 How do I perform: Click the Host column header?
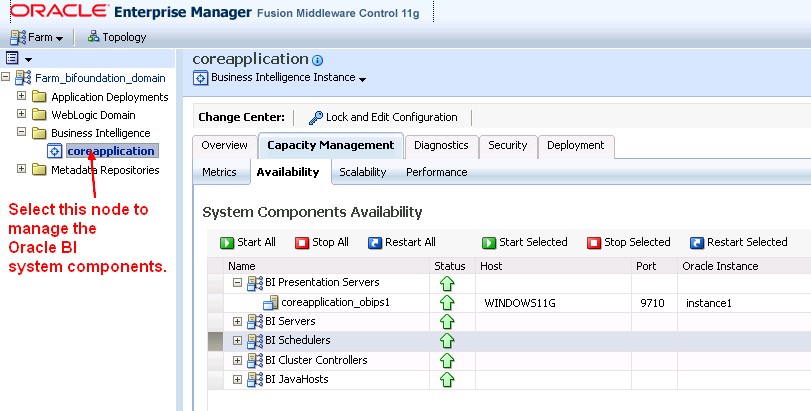(553, 266)
